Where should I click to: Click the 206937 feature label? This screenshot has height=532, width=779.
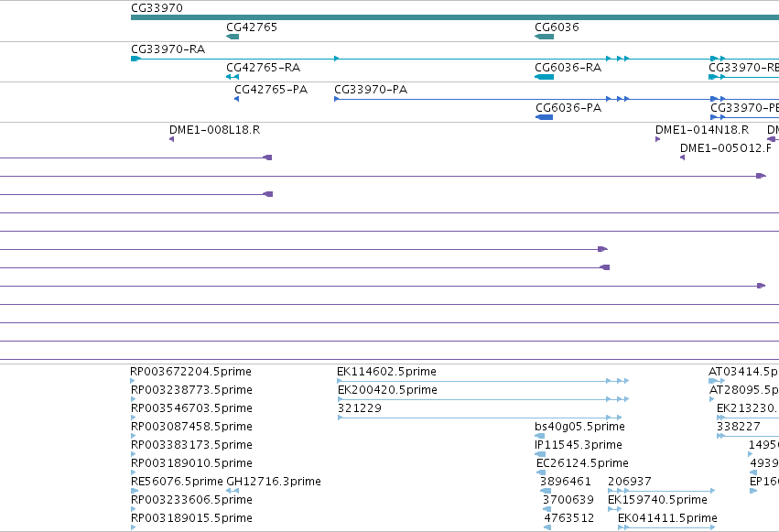(630, 482)
